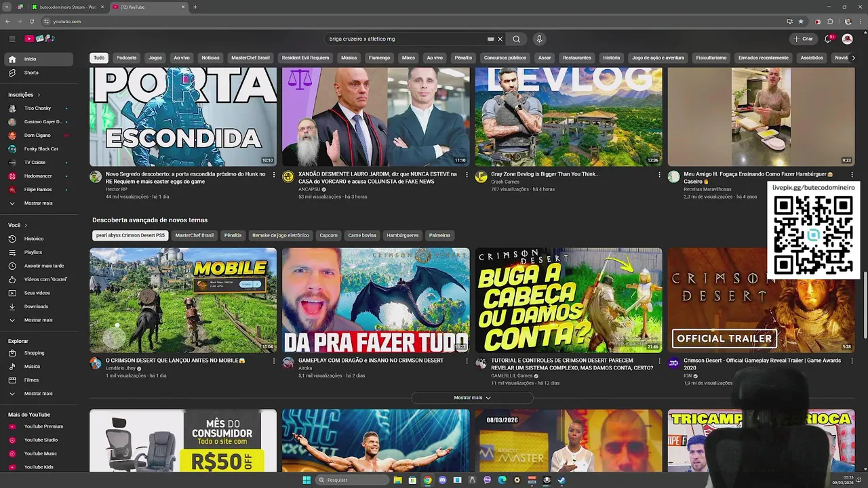
Task: Select the Capcom topic chip
Action: (328, 235)
